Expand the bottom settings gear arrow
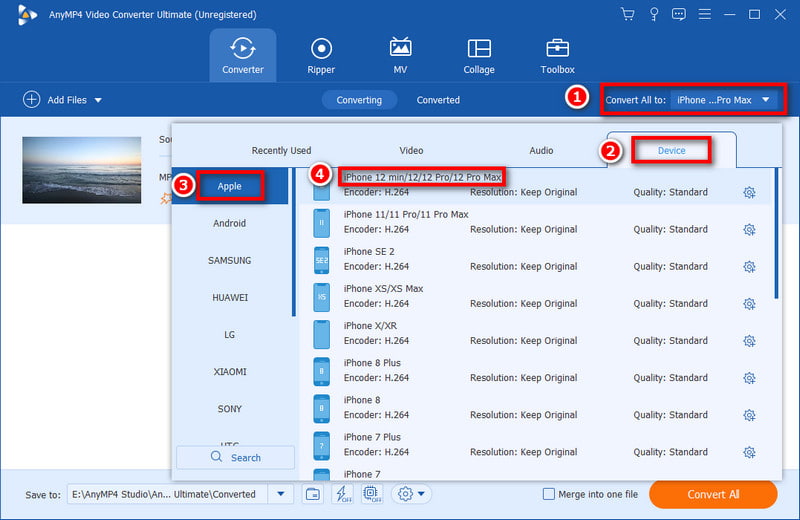 coord(421,494)
